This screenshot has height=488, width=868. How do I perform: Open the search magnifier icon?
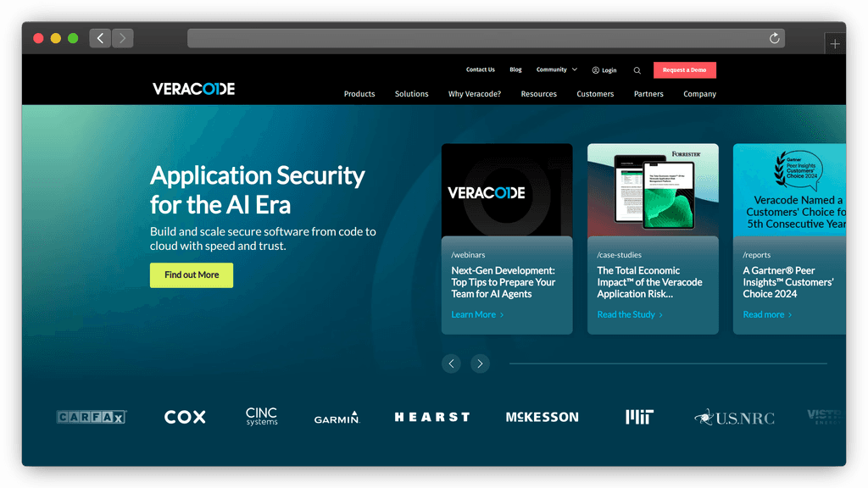[x=637, y=70]
